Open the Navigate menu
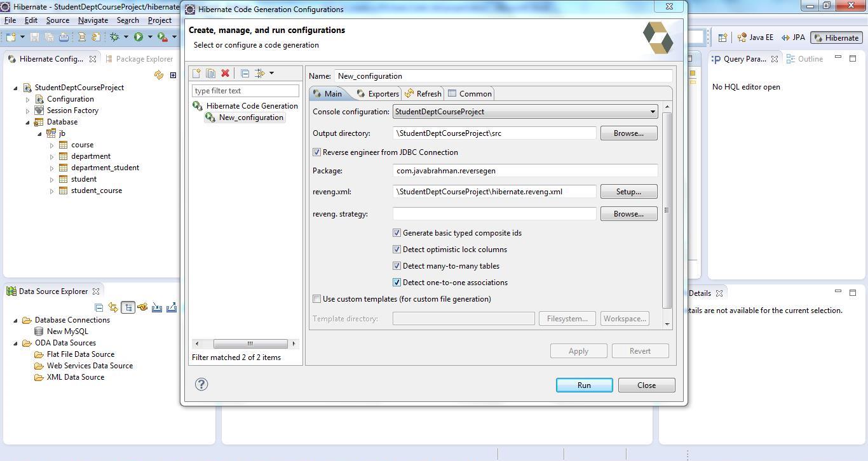Image resolution: width=868 pixels, height=461 pixels. 93,20
